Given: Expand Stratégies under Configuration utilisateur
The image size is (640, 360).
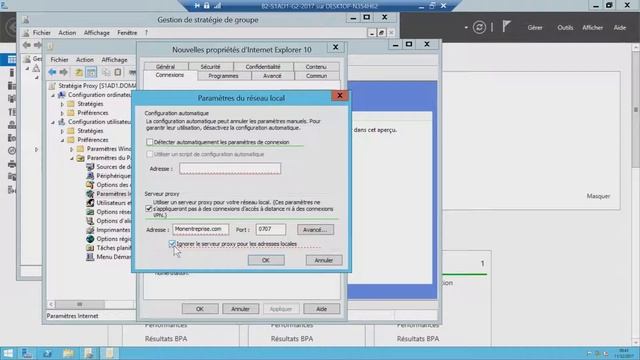Looking at the screenshot, I should [62, 131].
